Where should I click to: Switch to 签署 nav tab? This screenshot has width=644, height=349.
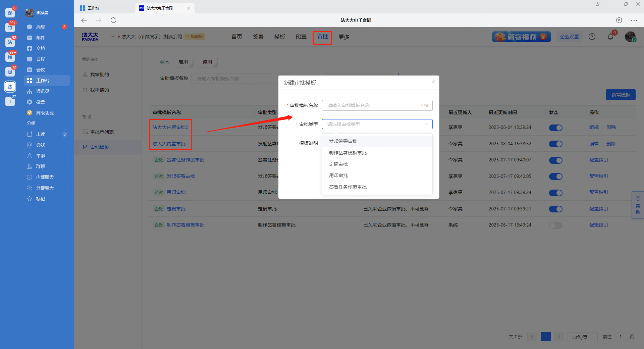pyautogui.click(x=258, y=37)
